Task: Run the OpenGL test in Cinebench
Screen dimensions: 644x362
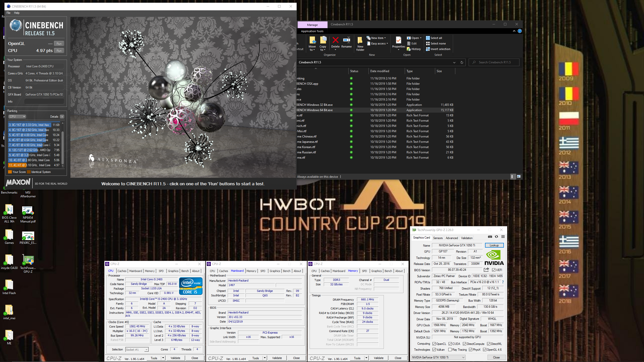Action: 59,43
